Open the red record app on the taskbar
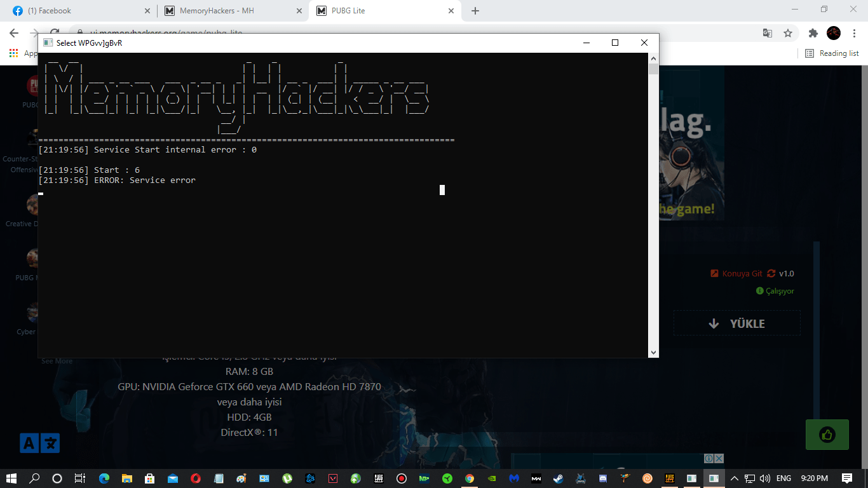The width and height of the screenshot is (868, 488). click(x=401, y=478)
